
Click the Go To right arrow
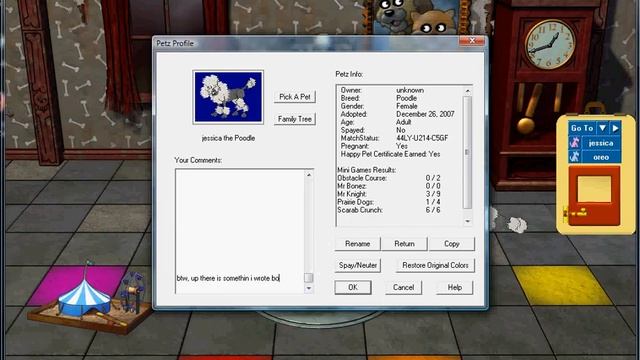[615, 128]
